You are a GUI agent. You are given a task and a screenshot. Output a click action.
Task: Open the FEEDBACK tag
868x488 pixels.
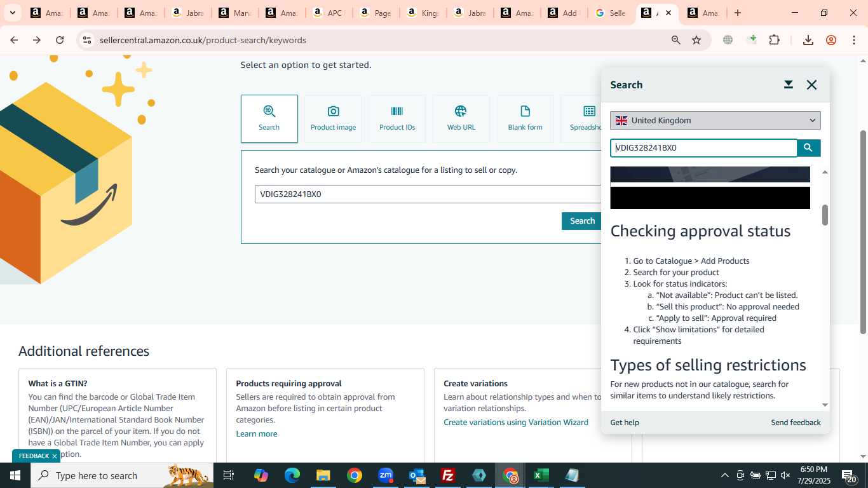(34, 456)
